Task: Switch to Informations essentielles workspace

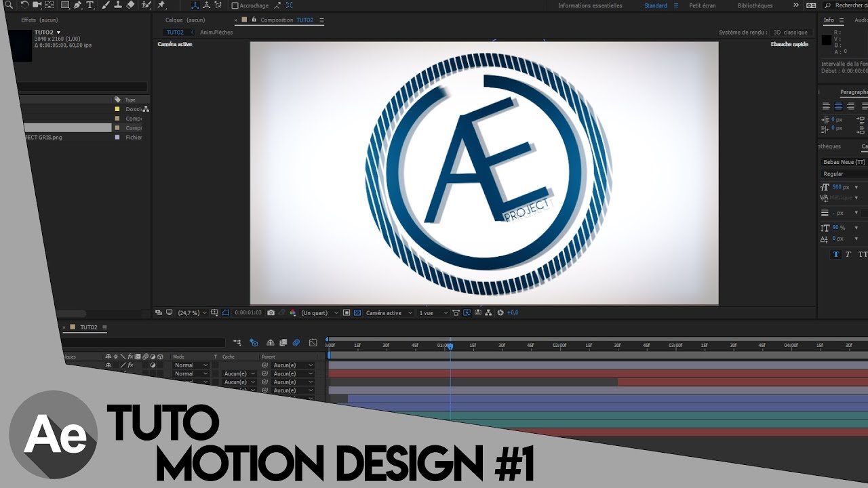Action: [590, 5]
